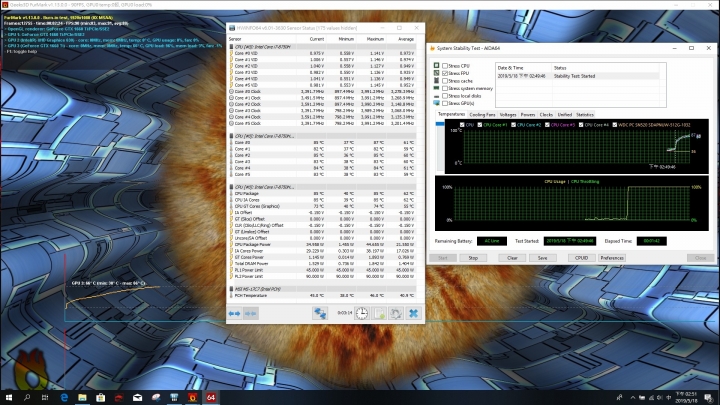Enable the Stress GPU(s) checkbox
The image size is (720, 405).
443,103
